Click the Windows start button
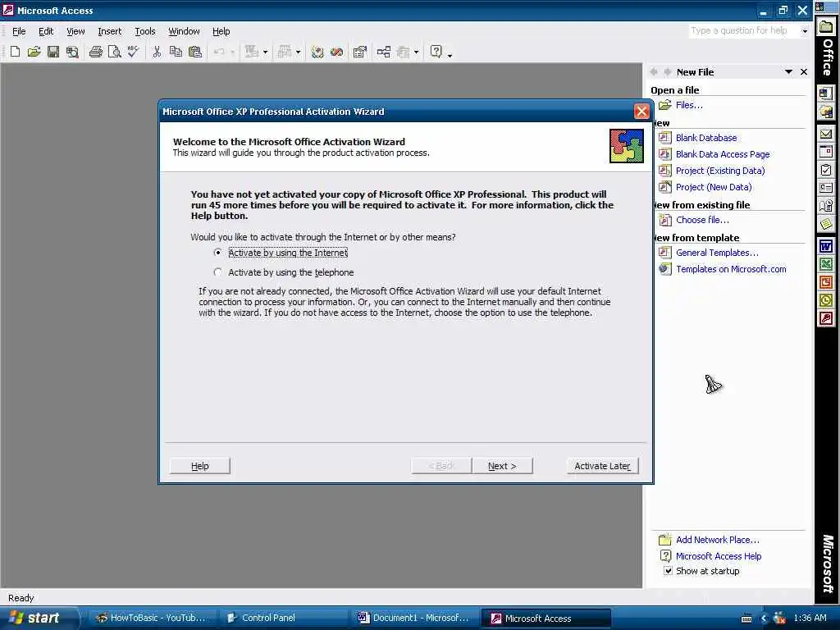 click(39, 618)
